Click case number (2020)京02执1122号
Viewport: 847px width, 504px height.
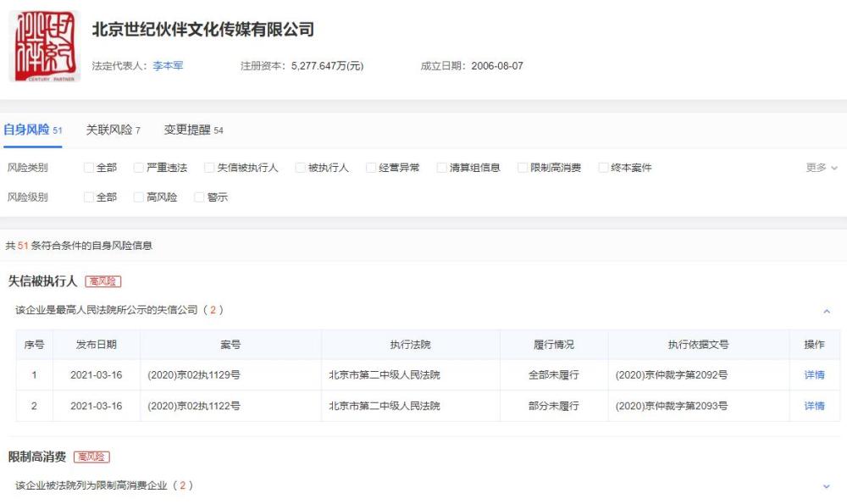194,407
